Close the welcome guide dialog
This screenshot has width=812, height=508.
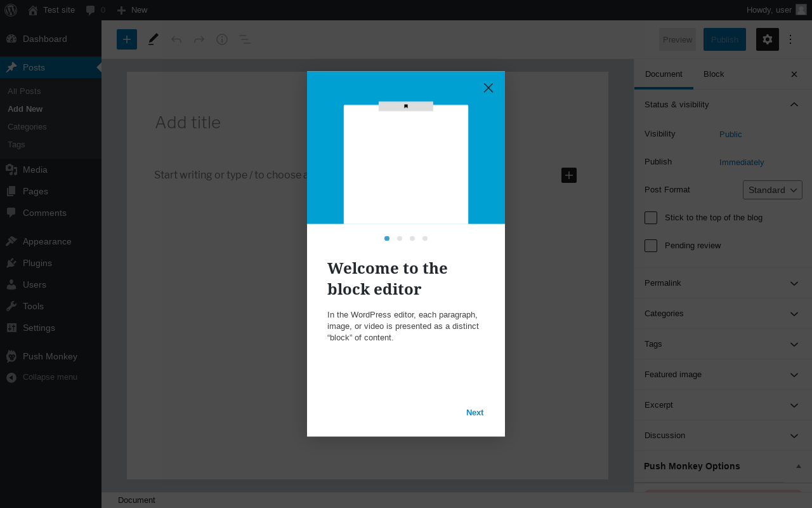click(x=488, y=88)
